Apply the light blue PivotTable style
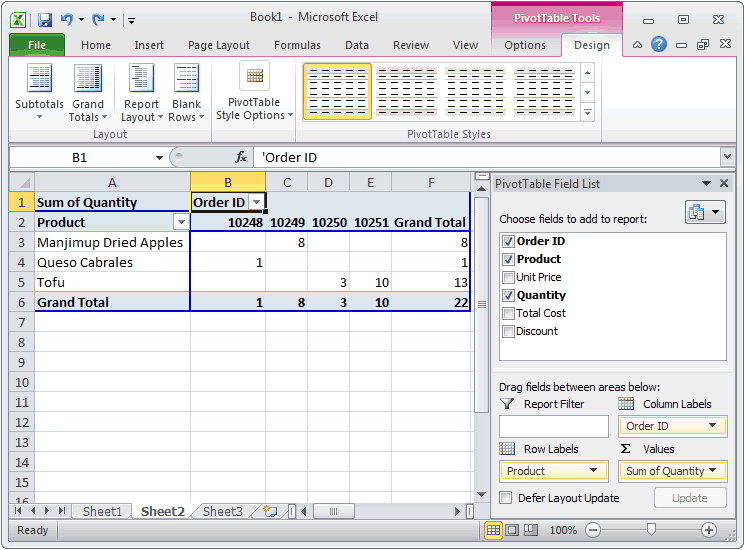The height and width of the screenshot is (550, 745). (337, 92)
